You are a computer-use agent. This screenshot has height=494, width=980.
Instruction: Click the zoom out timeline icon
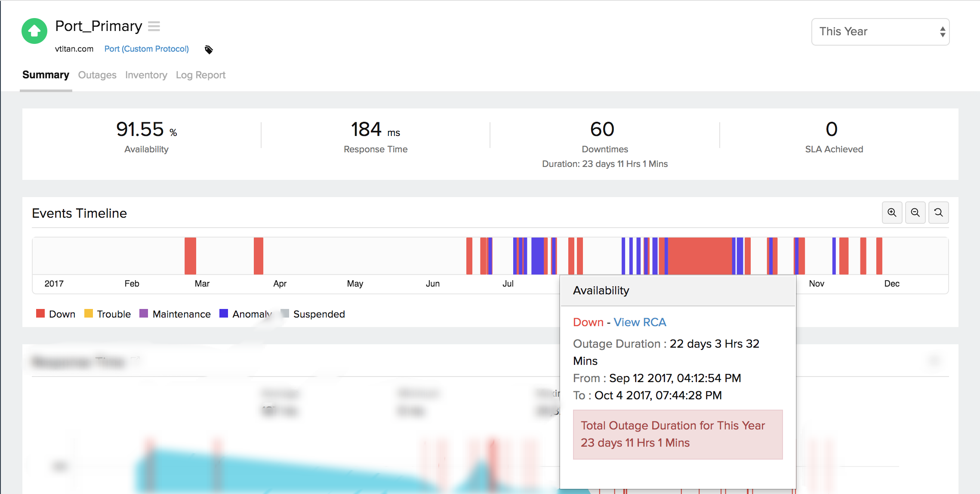pyautogui.click(x=915, y=213)
